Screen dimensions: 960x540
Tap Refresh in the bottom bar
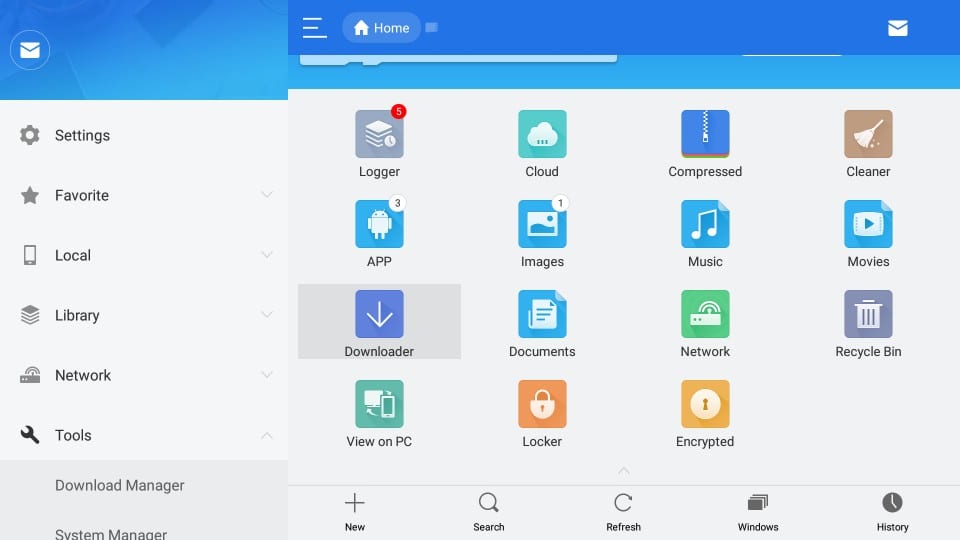(623, 512)
